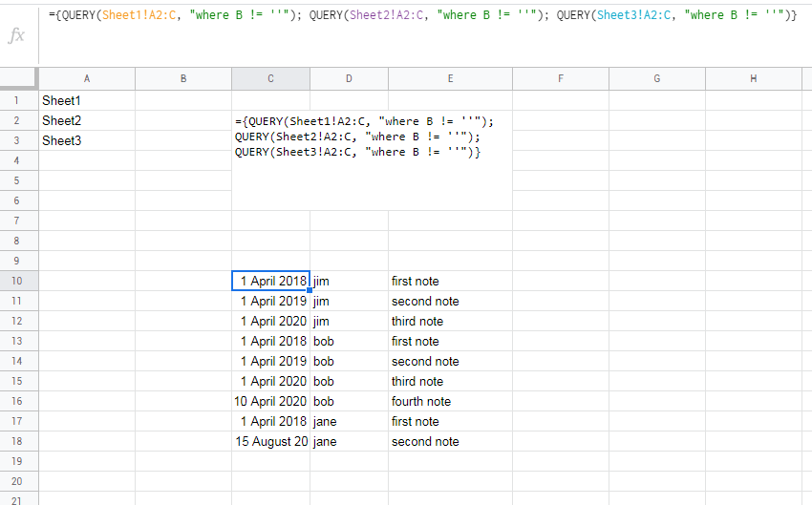
Task: Click date 1 April 2020 in row 15
Action: [x=271, y=381]
